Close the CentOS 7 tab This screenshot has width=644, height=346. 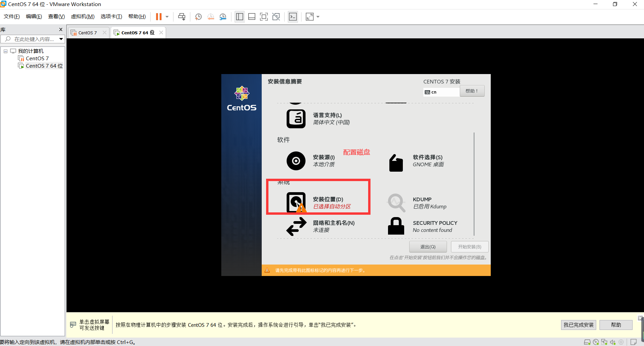click(104, 33)
